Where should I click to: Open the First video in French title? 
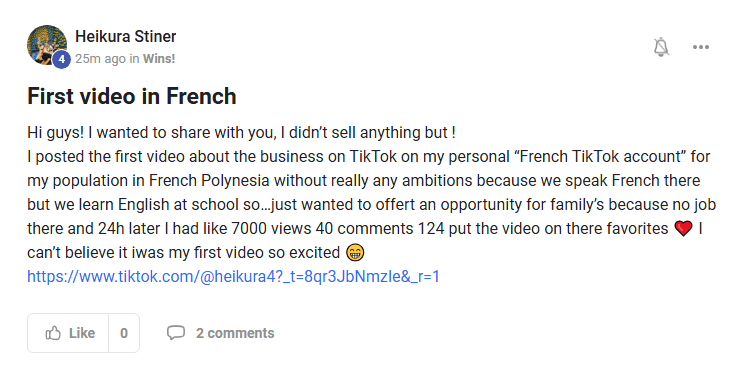[x=132, y=97]
